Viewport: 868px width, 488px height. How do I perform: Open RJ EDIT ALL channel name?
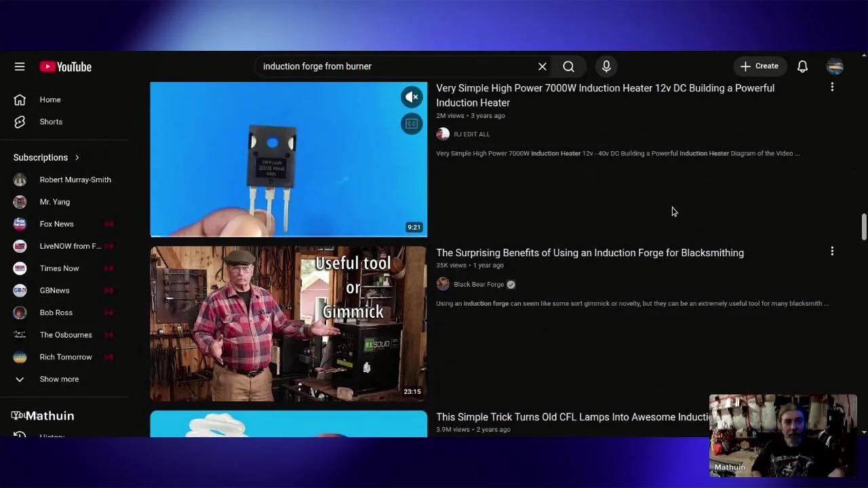click(x=471, y=134)
